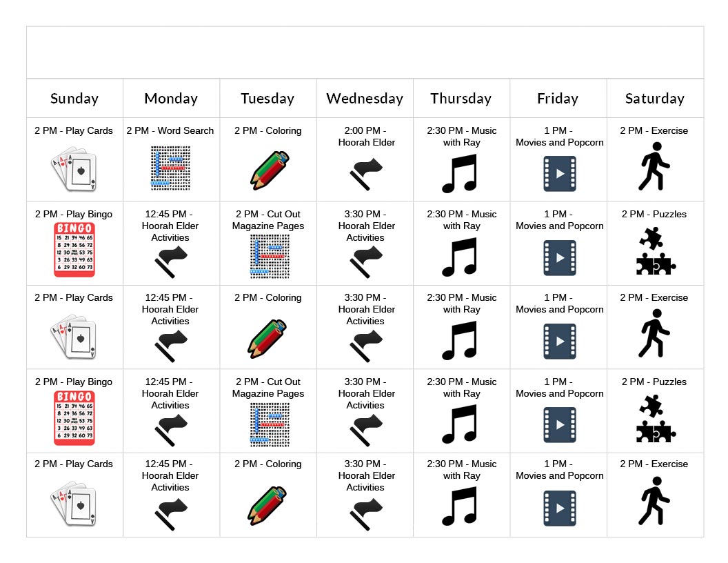Click the Saturday column header

[x=654, y=99]
